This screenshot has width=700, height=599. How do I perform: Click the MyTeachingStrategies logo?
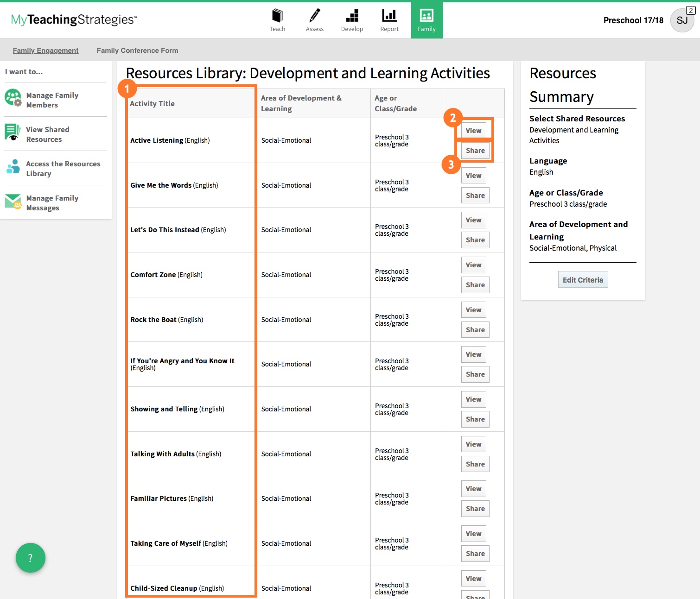point(74,19)
